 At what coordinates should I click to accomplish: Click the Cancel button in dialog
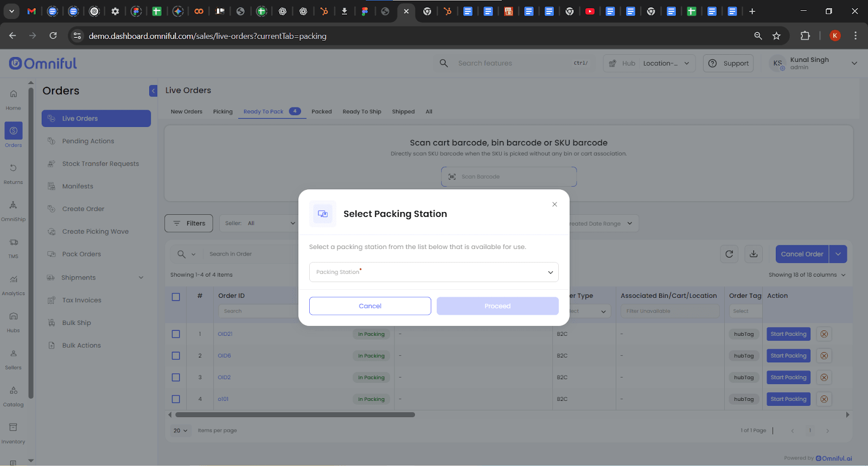click(370, 306)
